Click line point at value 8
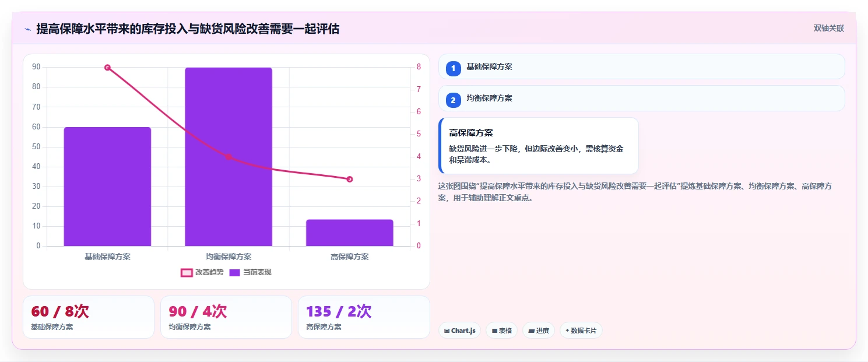The image size is (868, 362). coord(107,68)
